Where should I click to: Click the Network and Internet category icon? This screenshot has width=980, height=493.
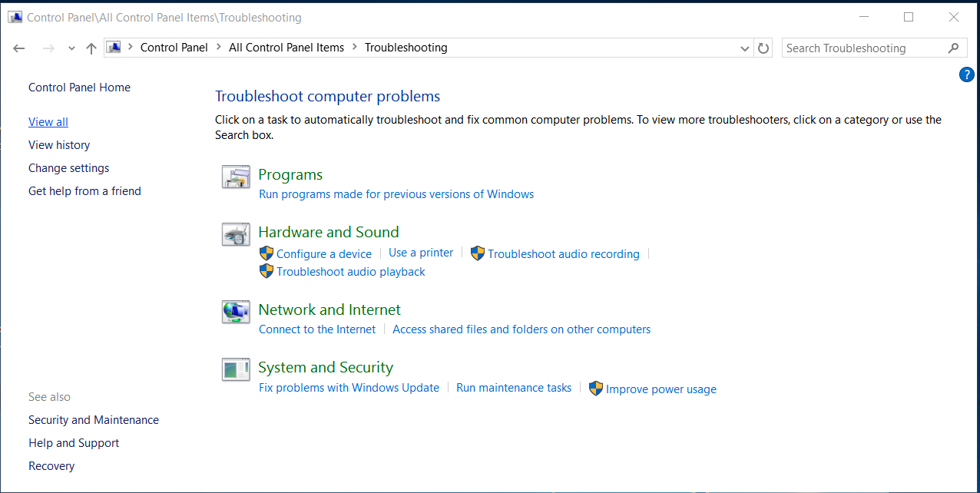click(x=236, y=312)
